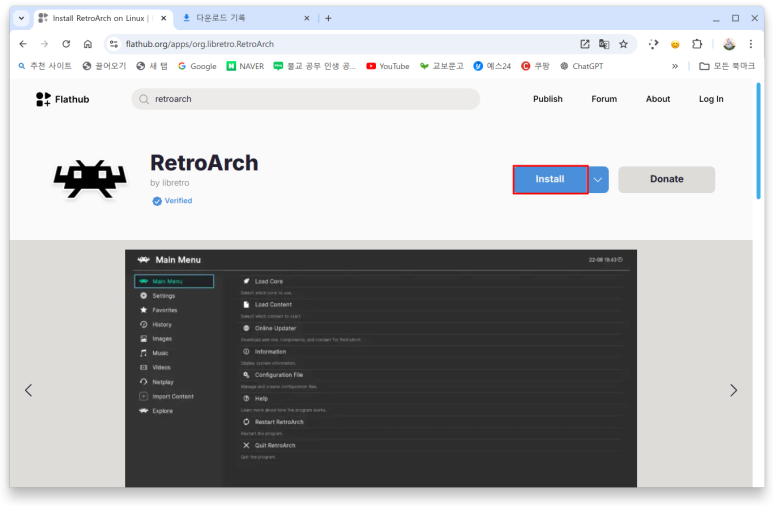This screenshot has width=773, height=506.
Task: Select the Install RetroArch on Linux tab
Action: click(99, 18)
